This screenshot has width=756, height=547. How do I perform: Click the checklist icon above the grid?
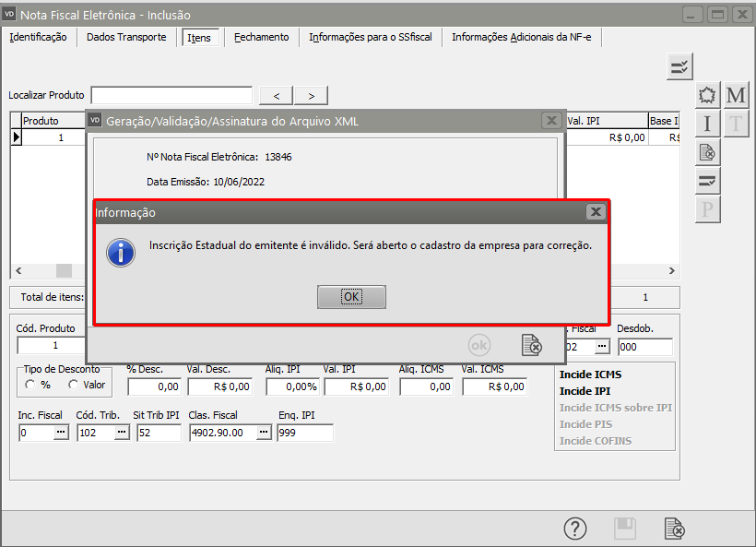click(x=679, y=66)
